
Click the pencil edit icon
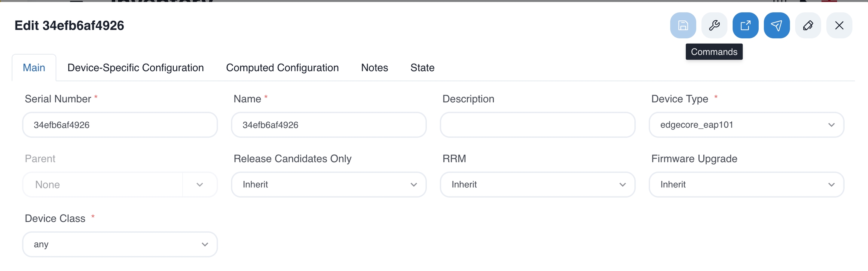pyautogui.click(x=808, y=25)
